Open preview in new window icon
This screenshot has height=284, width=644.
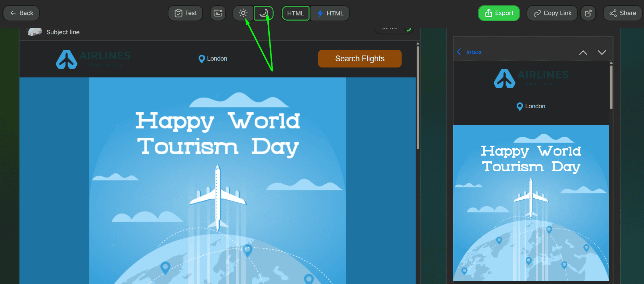[x=588, y=13]
